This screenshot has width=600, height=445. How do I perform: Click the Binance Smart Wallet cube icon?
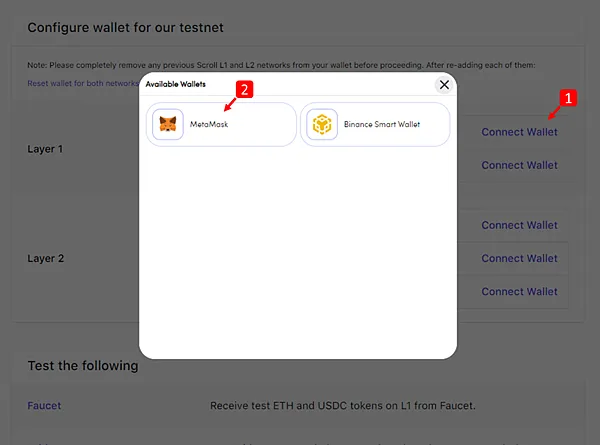tap(322, 124)
